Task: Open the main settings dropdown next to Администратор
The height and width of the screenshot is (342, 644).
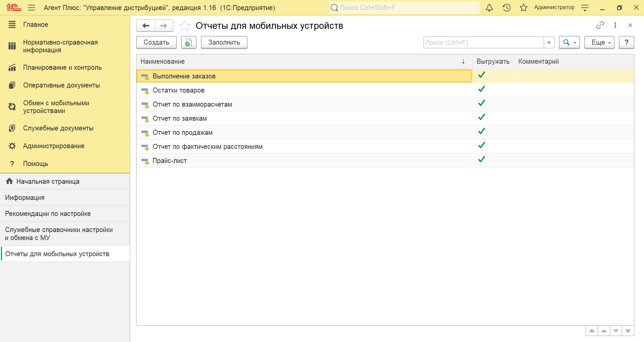Action: coord(585,8)
